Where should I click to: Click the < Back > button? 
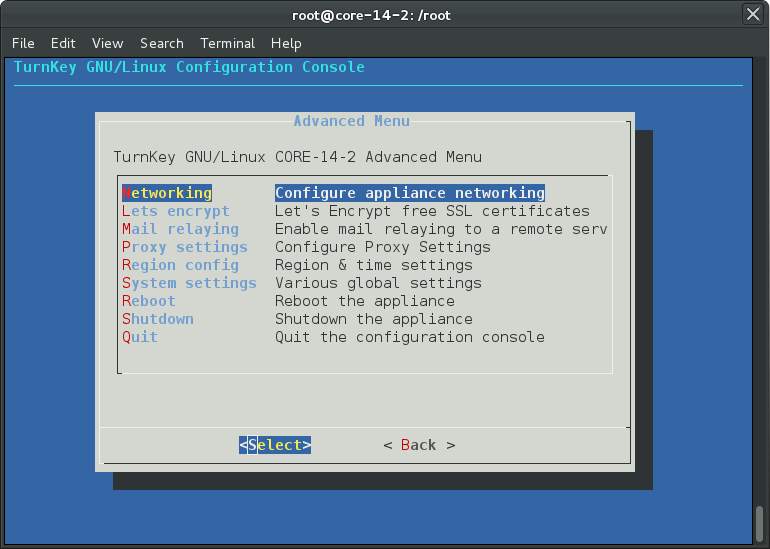point(419,445)
